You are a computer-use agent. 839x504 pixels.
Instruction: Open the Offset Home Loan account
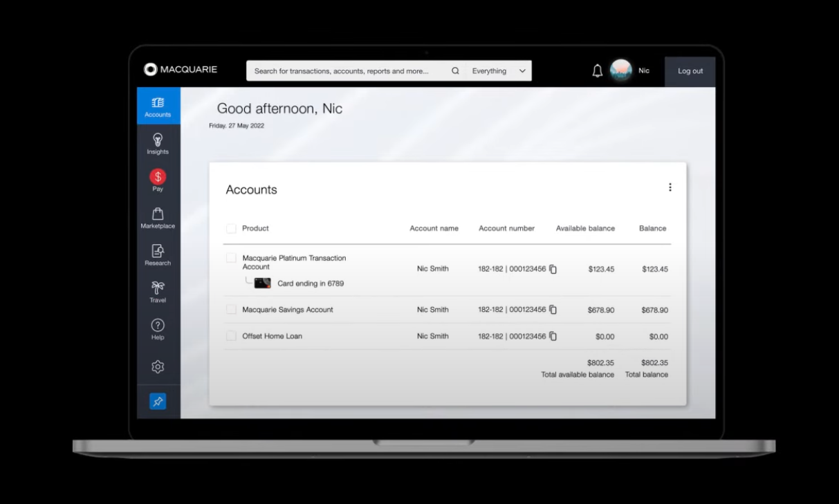[272, 336]
